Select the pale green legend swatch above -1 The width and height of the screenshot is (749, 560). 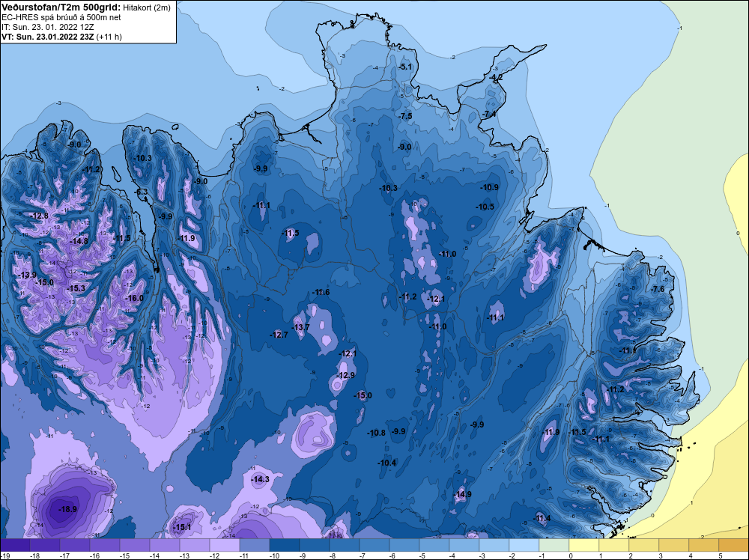[x=554, y=545]
